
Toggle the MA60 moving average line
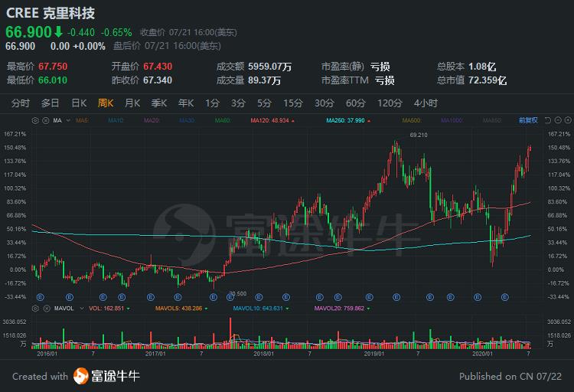point(222,120)
